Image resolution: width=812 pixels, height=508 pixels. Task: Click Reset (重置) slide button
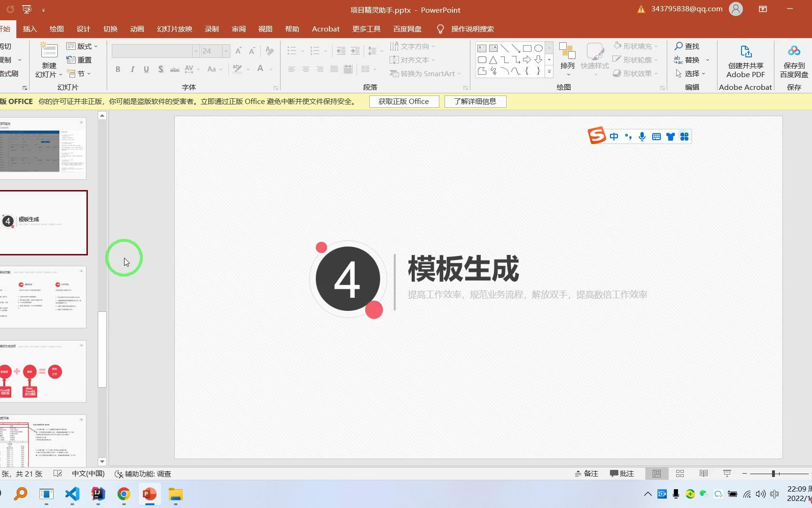[79, 60]
